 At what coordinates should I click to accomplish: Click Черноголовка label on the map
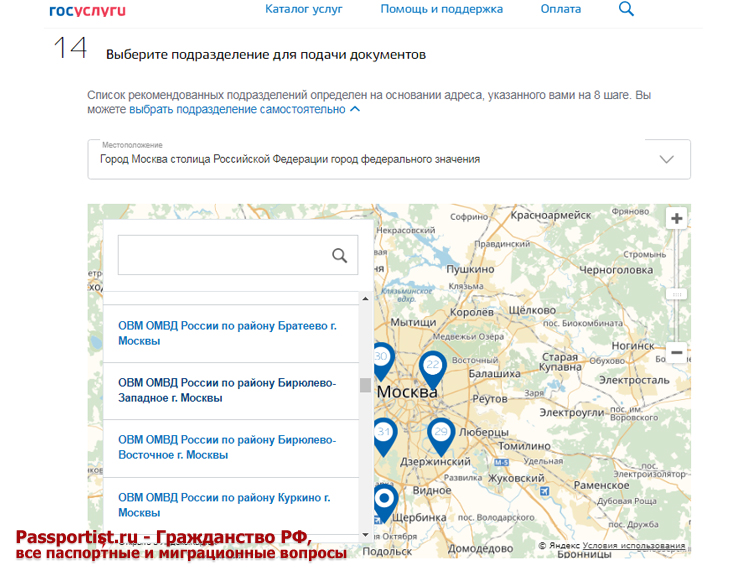(x=616, y=270)
